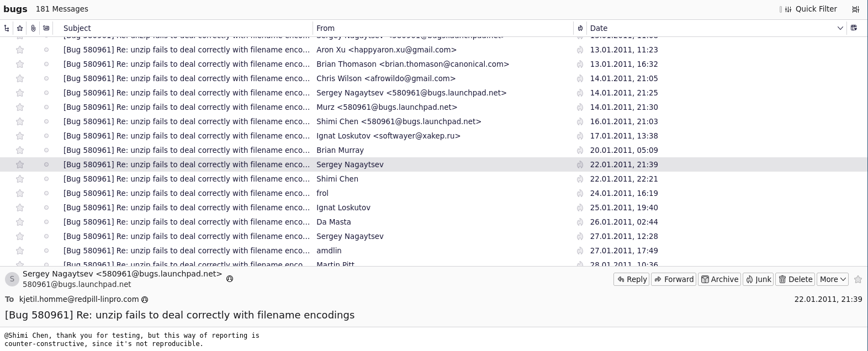The height and width of the screenshot is (351, 868).
Task: Mark Brian Murray's message as junk
Action: (x=580, y=150)
